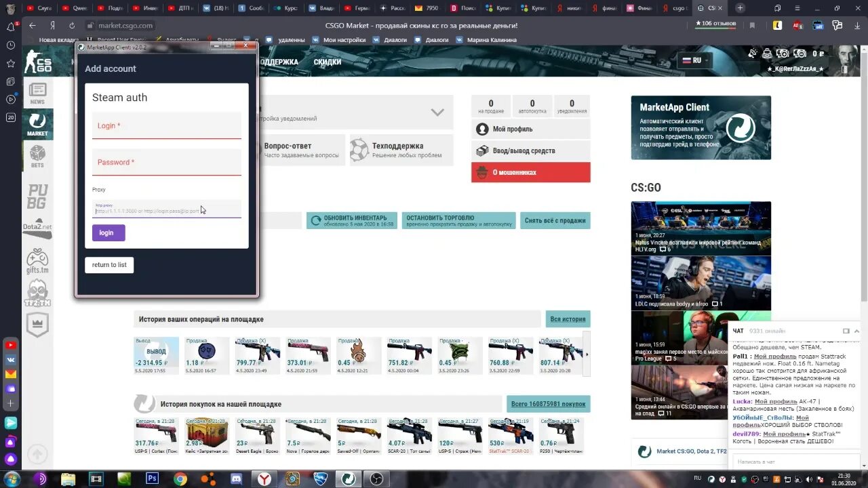Open OBS Studio from the taskbar

(x=376, y=479)
